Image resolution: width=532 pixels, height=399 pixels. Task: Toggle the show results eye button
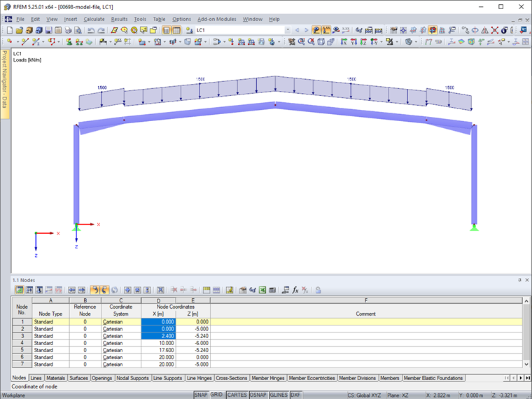point(336,30)
